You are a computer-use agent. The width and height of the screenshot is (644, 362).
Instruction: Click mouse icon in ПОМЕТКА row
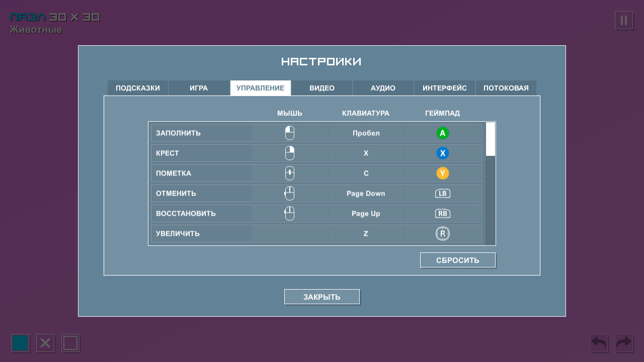(290, 173)
